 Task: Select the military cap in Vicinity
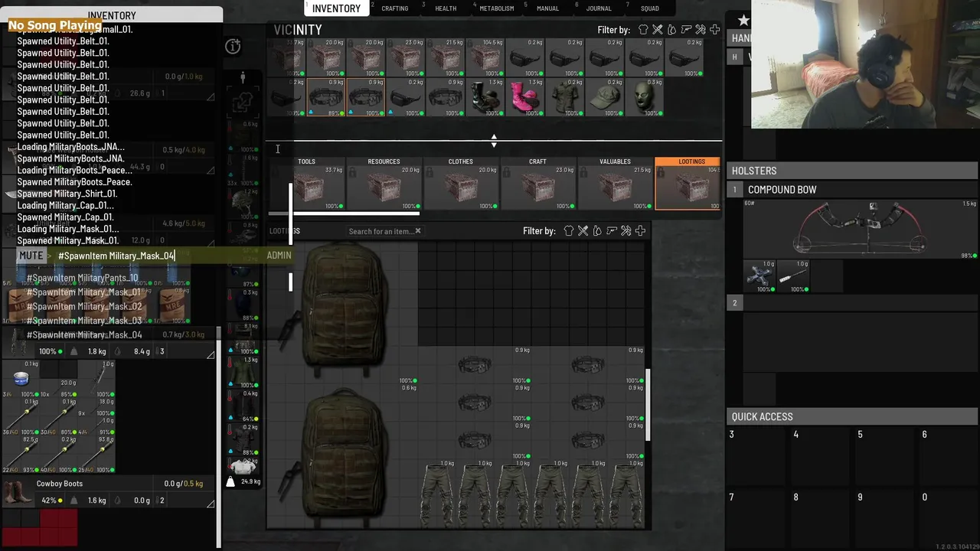click(x=605, y=97)
